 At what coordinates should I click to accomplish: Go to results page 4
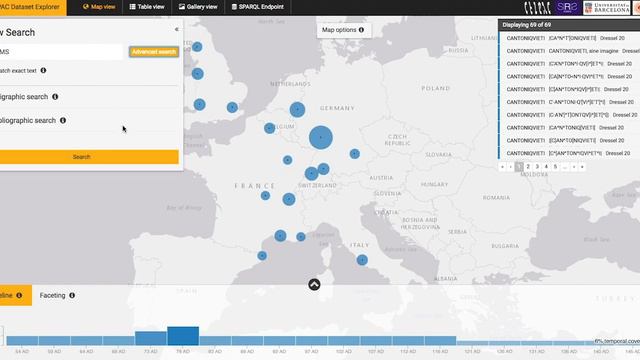tap(546, 167)
